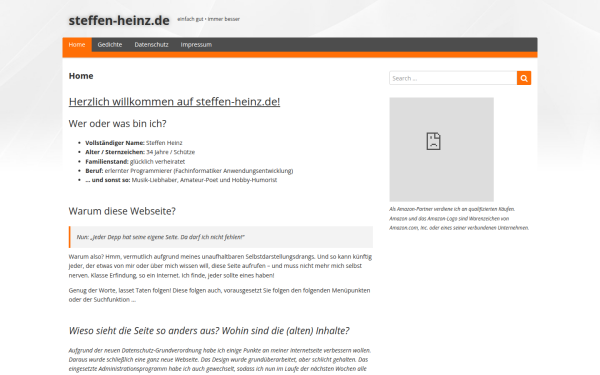This screenshot has width=600, height=375.
Task: Go to the Datenschutz page
Action: pyautogui.click(x=151, y=44)
